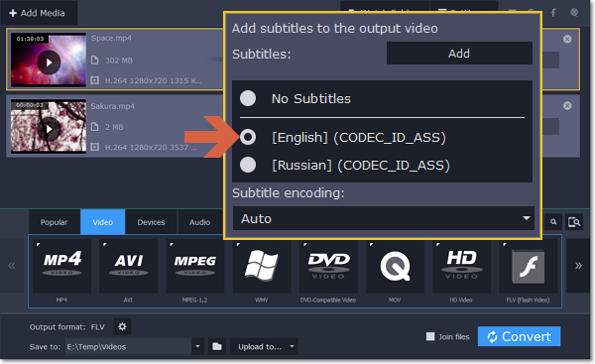Click the 2 MB file size text
This screenshot has height=364, width=595.
tap(114, 127)
